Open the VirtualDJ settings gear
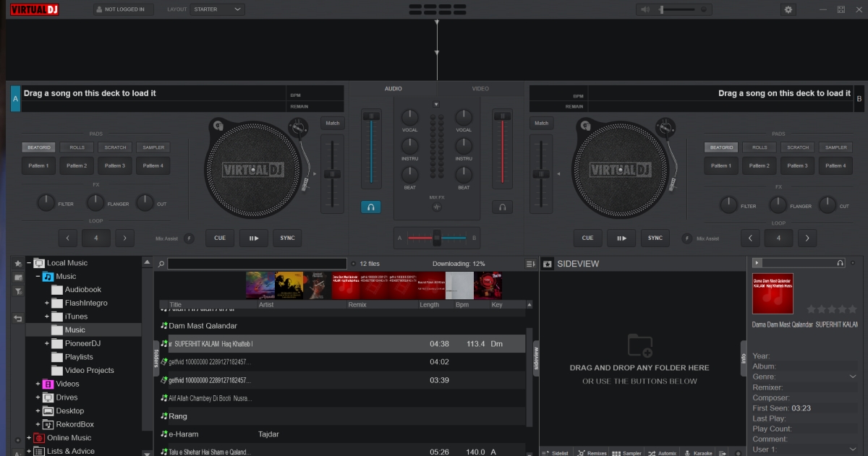The image size is (868, 456). tap(788, 9)
